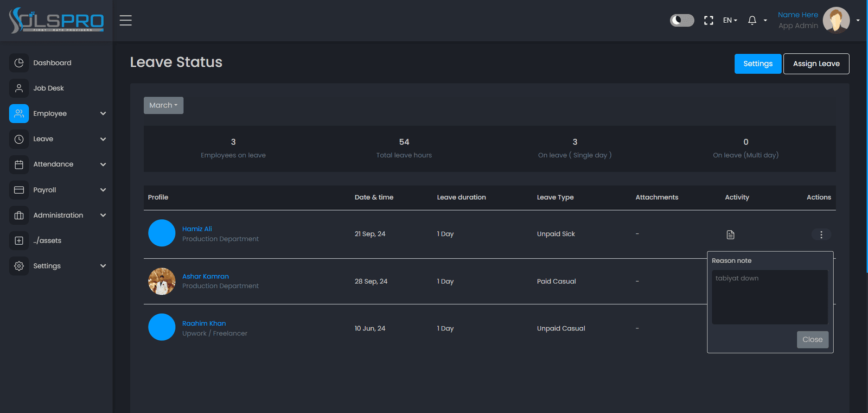
Task: Click the Assign Leave button
Action: pos(816,63)
